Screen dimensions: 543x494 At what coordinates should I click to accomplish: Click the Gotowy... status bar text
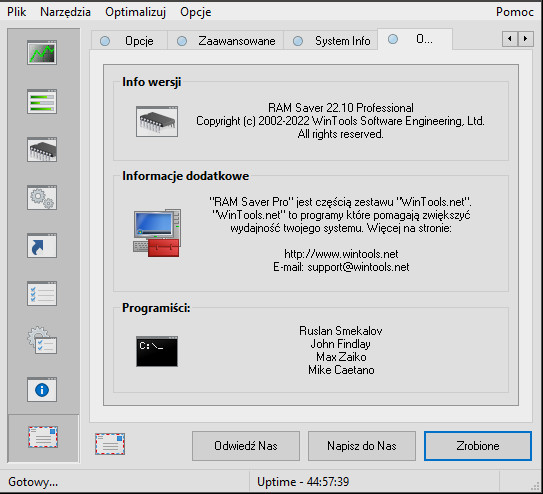33,482
